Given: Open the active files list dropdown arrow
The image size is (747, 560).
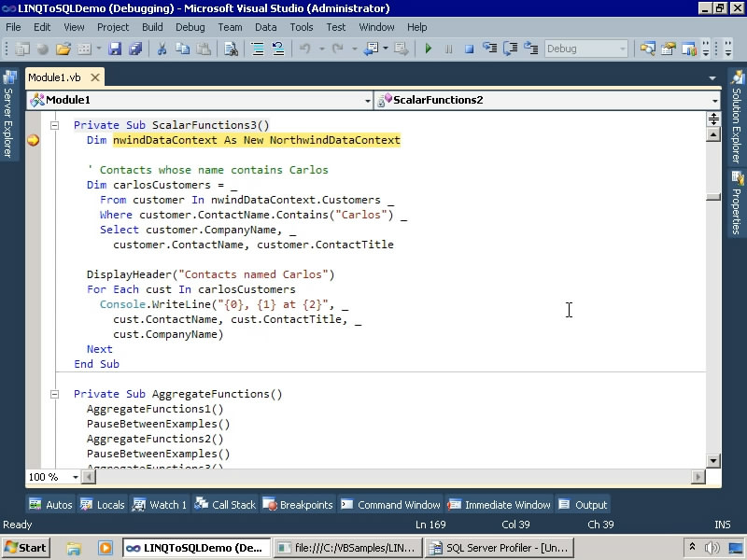Looking at the screenshot, I should coord(712,77).
